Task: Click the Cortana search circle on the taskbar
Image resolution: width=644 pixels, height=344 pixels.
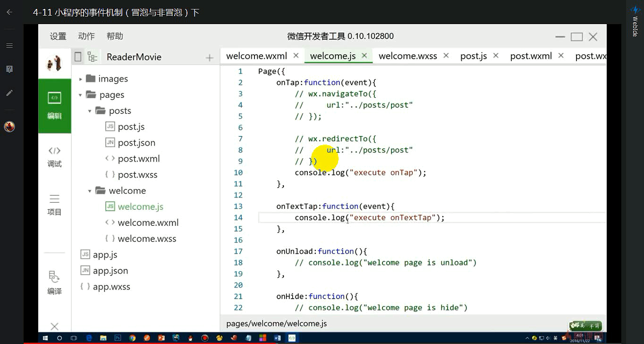Action: click(x=59, y=338)
